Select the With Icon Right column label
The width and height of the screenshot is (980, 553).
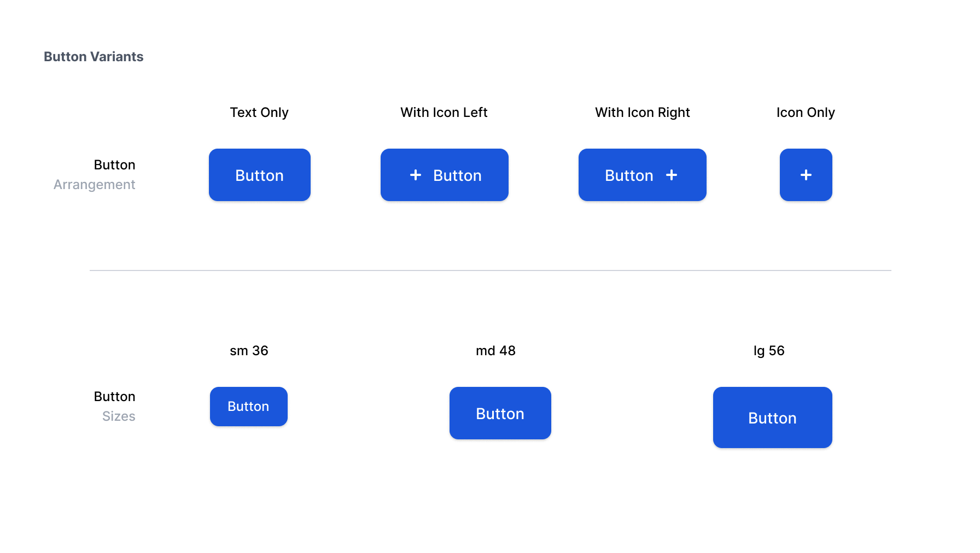point(643,113)
